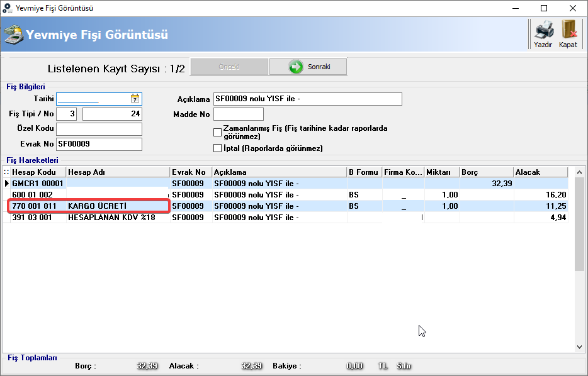
Task: Click the green arrow Sonraki button
Action: click(308, 67)
